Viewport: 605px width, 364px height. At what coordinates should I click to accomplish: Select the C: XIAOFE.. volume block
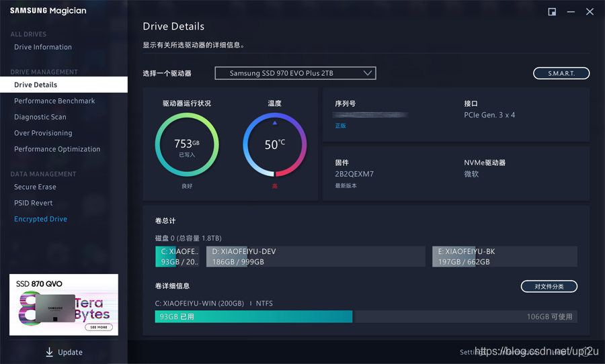(x=177, y=257)
